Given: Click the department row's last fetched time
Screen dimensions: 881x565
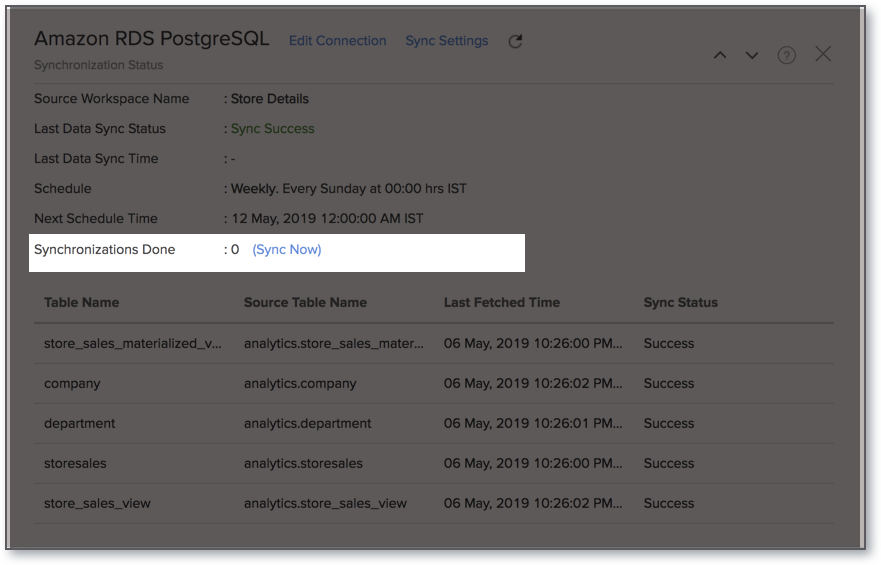Looking at the screenshot, I should click(533, 423).
